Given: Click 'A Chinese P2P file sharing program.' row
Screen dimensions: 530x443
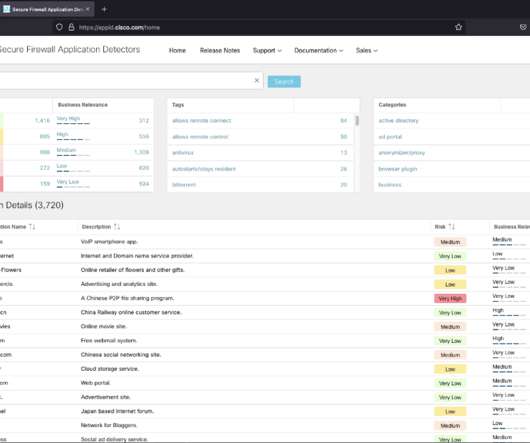Looking at the screenshot, I should pos(127,298).
